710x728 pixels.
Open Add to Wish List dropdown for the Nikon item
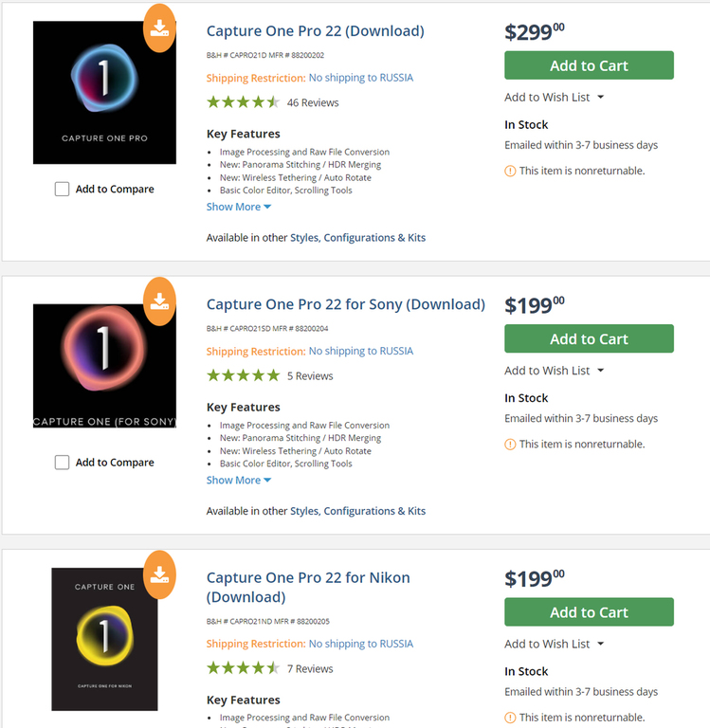tap(554, 644)
